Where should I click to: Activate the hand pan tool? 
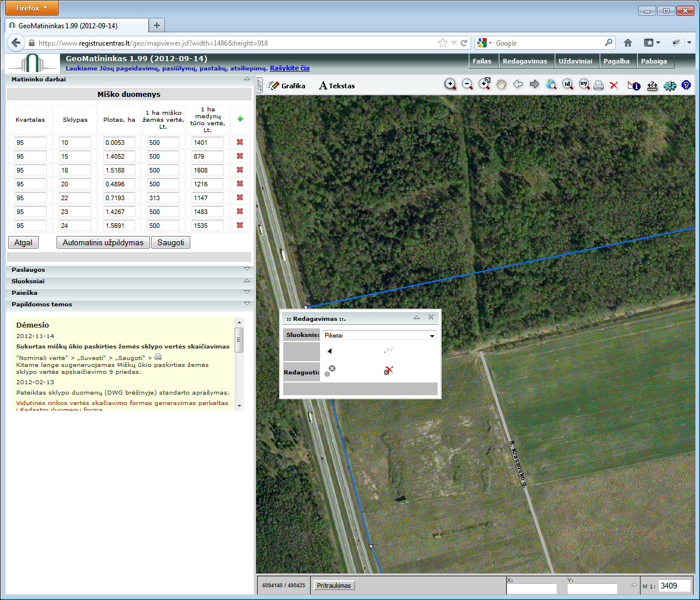click(501, 85)
